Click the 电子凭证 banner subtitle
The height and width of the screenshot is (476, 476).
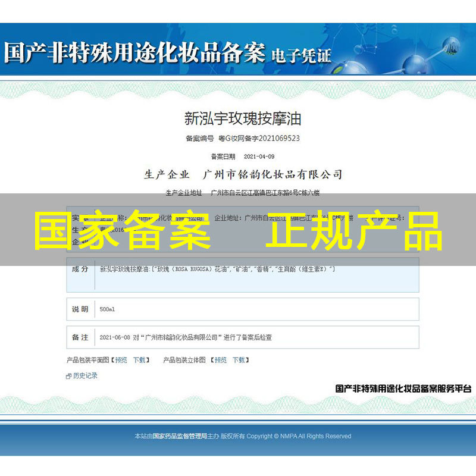point(301,55)
